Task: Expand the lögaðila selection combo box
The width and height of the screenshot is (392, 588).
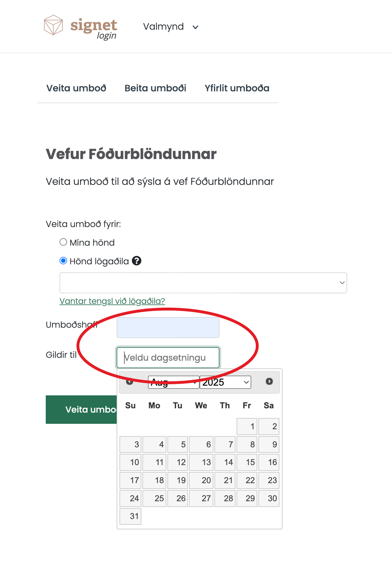Action: [203, 283]
